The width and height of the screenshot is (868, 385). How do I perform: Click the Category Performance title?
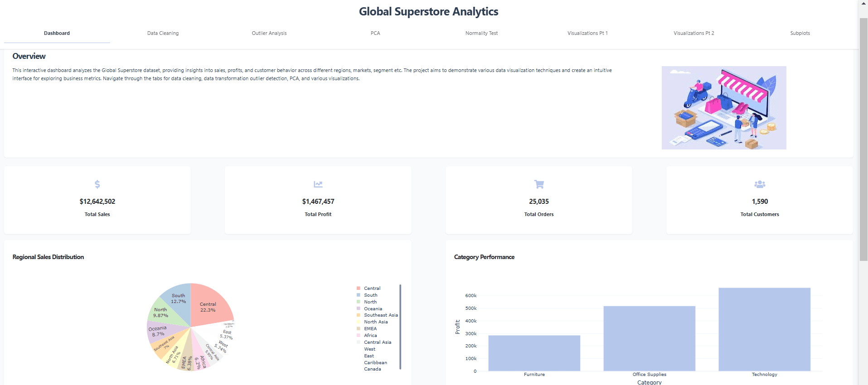click(x=484, y=257)
